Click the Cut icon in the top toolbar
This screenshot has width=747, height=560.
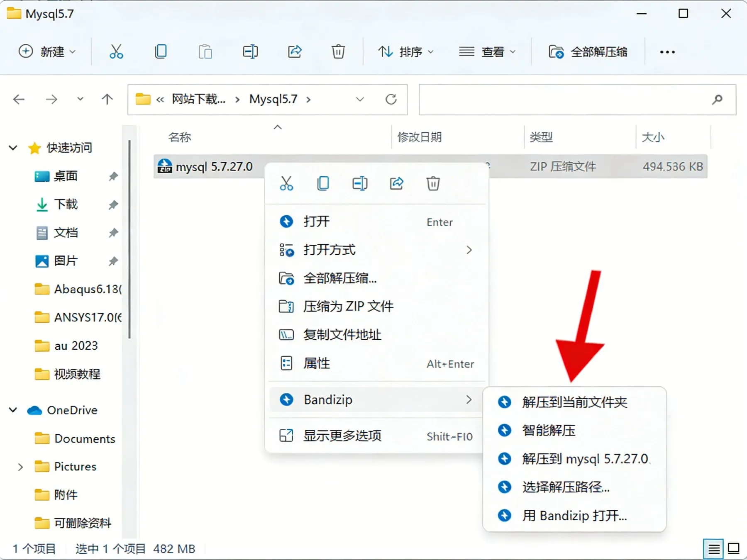[x=116, y=52]
